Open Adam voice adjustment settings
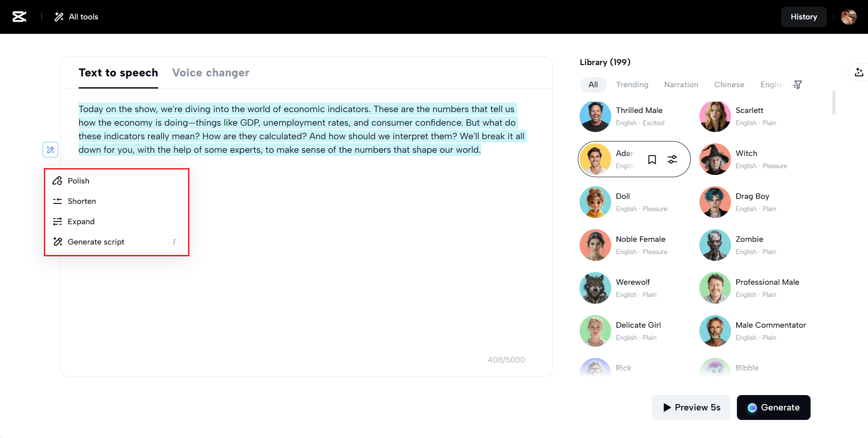 tap(672, 160)
